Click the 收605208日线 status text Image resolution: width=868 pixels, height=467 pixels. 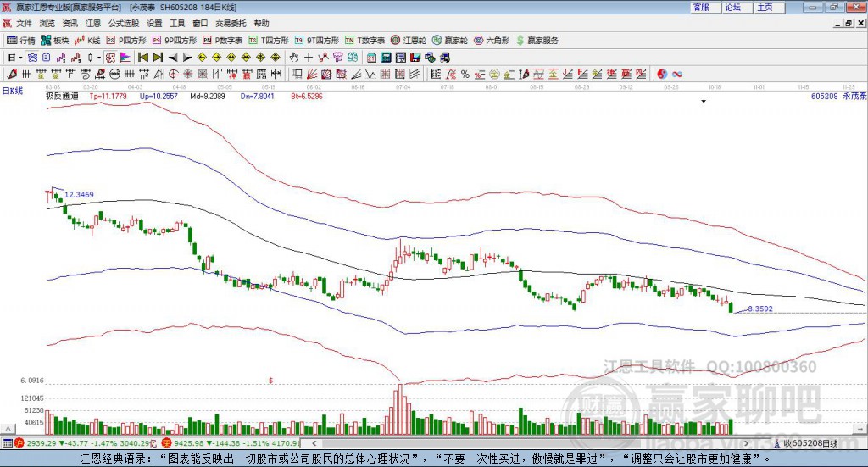coord(810,443)
